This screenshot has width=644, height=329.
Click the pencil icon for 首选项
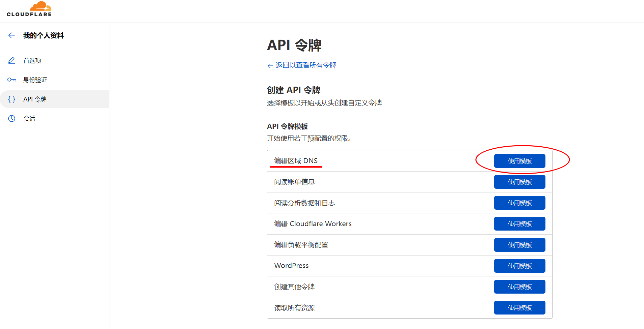coord(11,61)
